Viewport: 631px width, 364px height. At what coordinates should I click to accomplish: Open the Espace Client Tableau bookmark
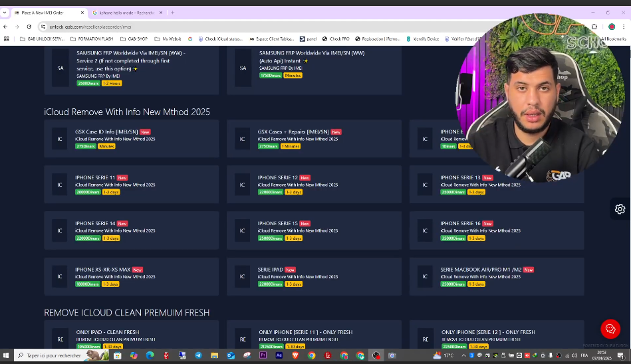(x=272, y=39)
